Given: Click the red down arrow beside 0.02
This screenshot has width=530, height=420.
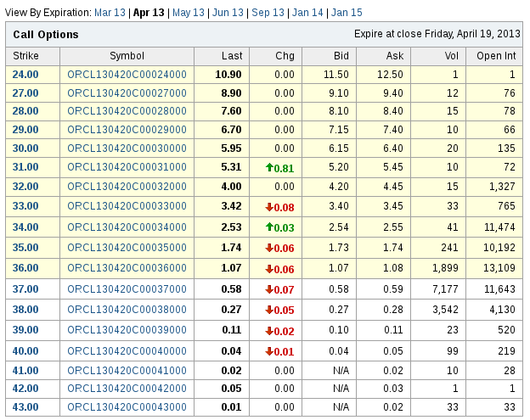Looking at the screenshot, I should (269, 331).
